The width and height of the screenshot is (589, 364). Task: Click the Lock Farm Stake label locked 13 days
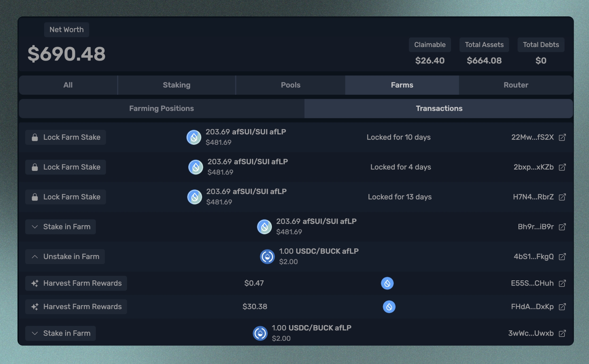(x=66, y=197)
